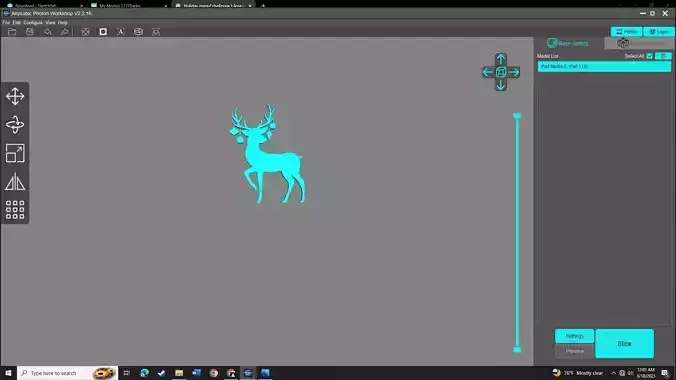
Task: Click the top handle of layer slider
Action: click(517, 116)
